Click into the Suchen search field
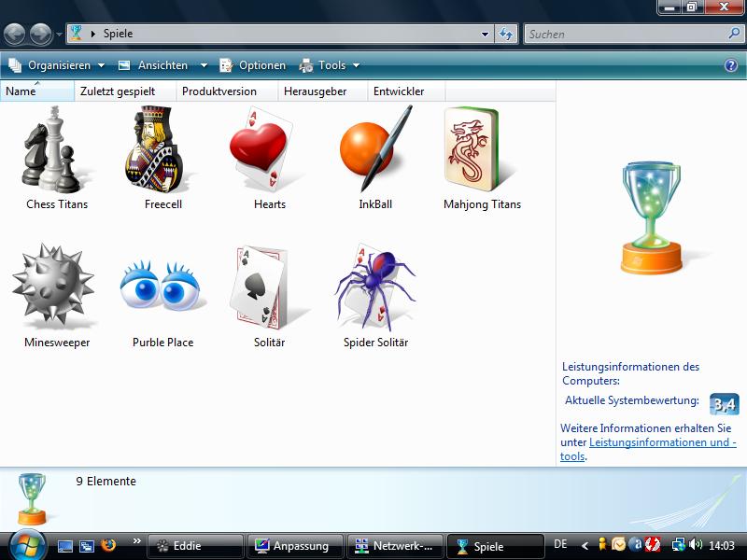Image resolution: width=747 pixels, height=560 pixels. [624, 35]
